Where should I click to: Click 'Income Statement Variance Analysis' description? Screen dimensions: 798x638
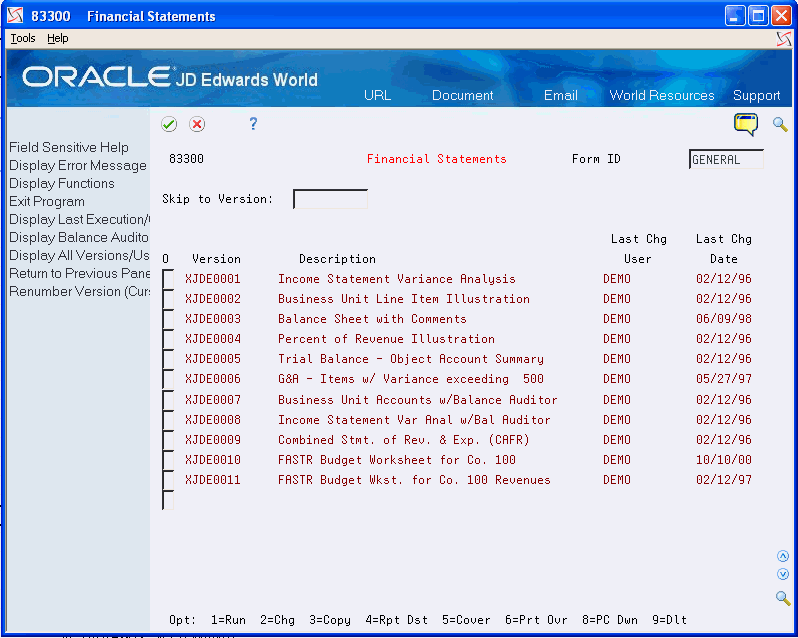(x=396, y=279)
